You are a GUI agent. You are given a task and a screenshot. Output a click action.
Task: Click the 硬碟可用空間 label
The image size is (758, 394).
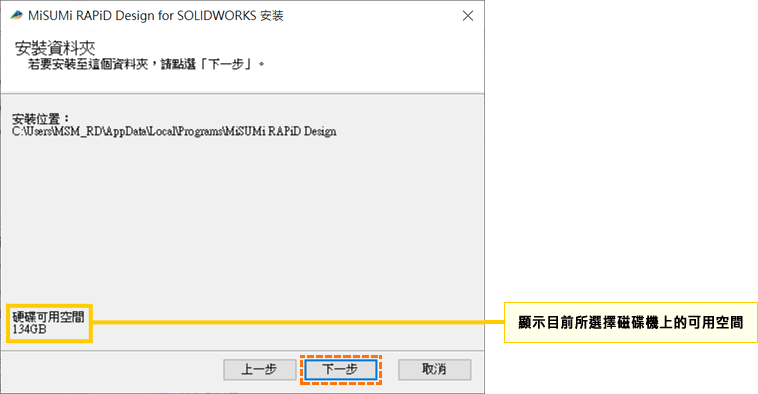point(48,317)
